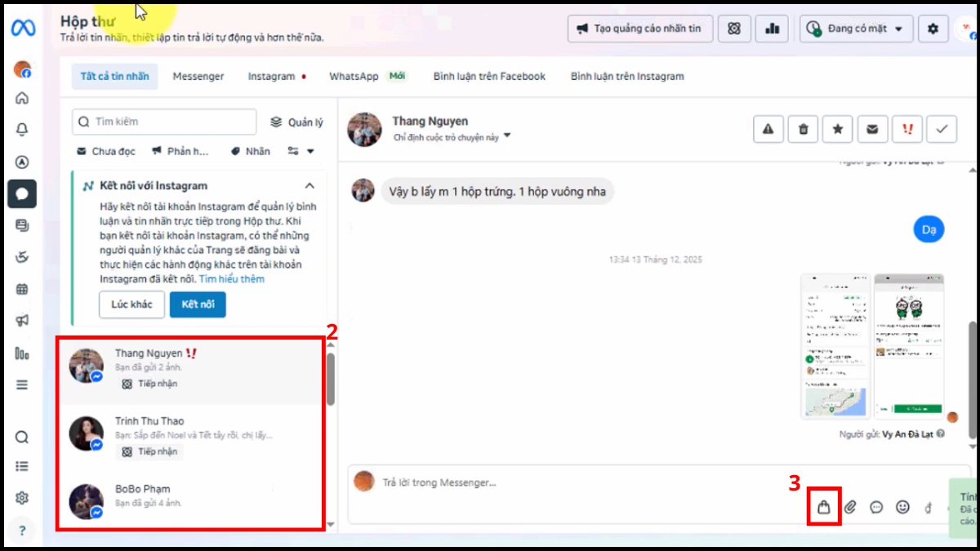Open the posts content icon in sidebar
This screenshot has height=551, width=980.
(x=22, y=225)
